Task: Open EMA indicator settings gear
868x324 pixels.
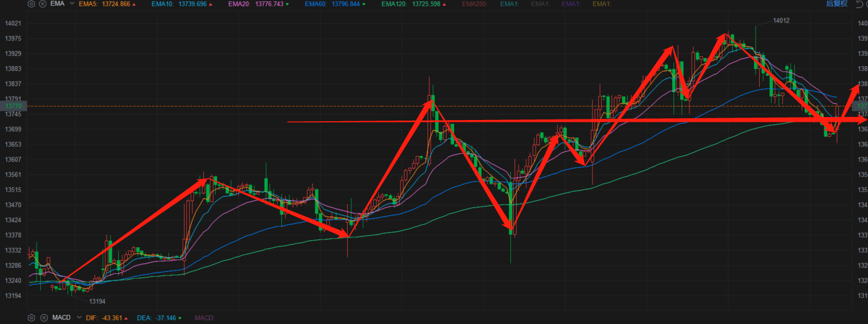Action: click(31, 4)
